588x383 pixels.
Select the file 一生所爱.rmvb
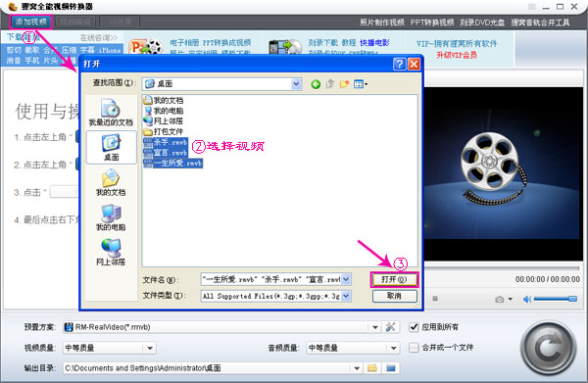pos(173,163)
